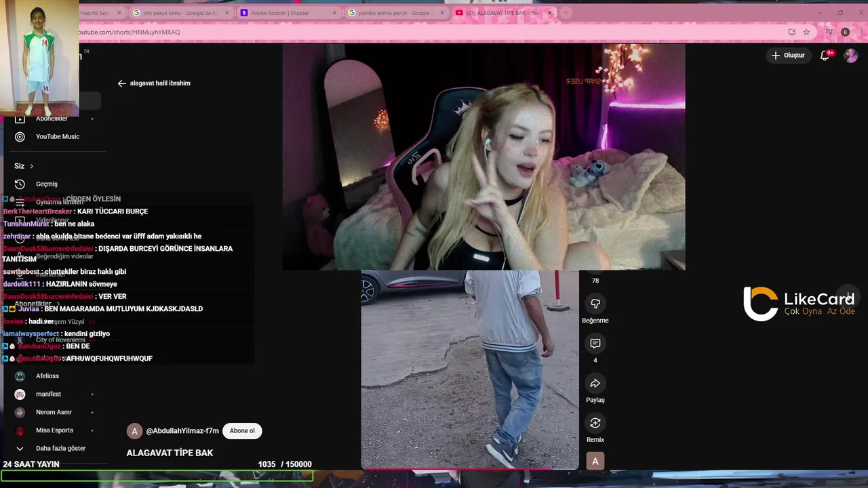Click chat username TunahanMurat
This screenshot has height=488, width=868.
tap(26, 224)
